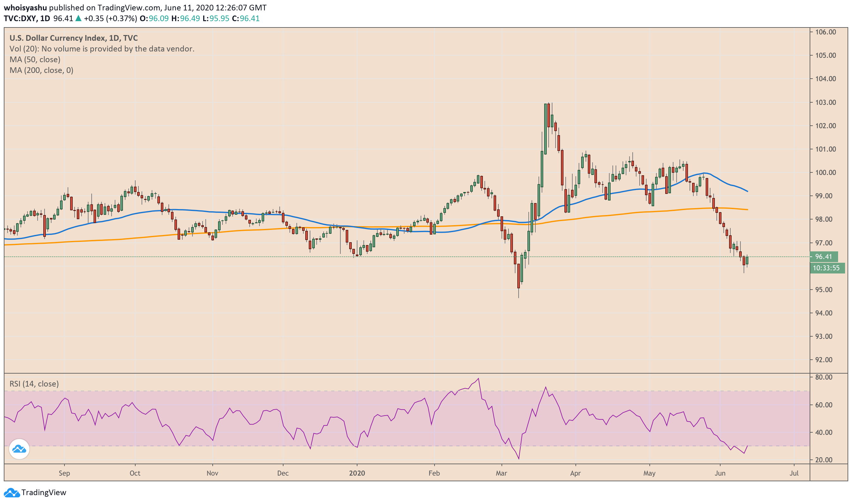Click the TradingView cloud logo badge in RSI pane
This screenshot has height=504, width=852.
pyautogui.click(x=19, y=449)
